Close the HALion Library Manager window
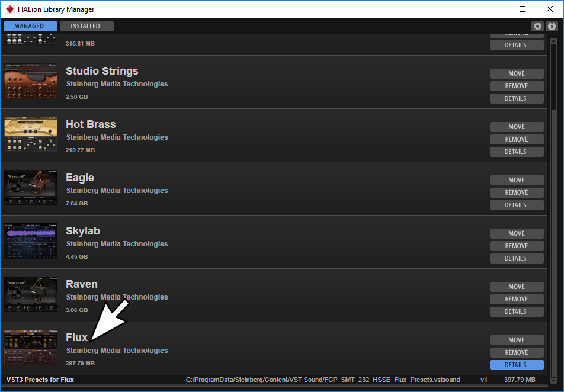This screenshot has width=564, height=392. point(550,9)
